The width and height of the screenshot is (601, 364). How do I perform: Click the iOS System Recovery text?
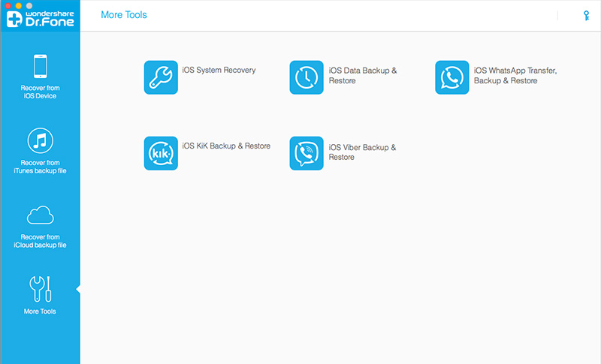pyautogui.click(x=219, y=70)
